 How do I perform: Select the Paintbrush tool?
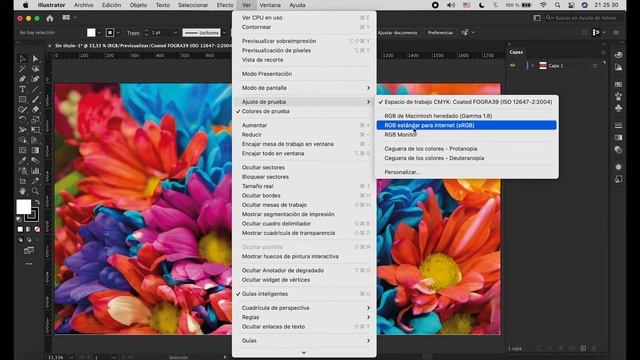[x=36, y=99]
